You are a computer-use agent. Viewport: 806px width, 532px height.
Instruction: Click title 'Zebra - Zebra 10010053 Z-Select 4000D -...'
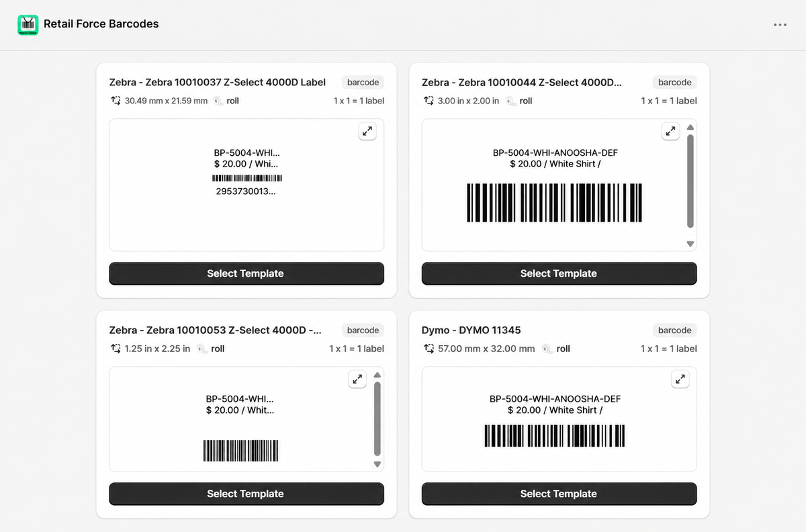click(x=216, y=330)
